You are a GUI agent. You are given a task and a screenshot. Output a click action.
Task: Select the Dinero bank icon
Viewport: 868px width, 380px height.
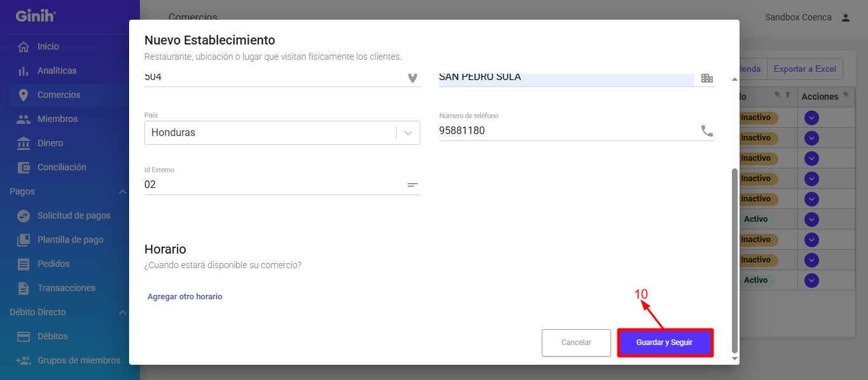(x=24, y=144)
